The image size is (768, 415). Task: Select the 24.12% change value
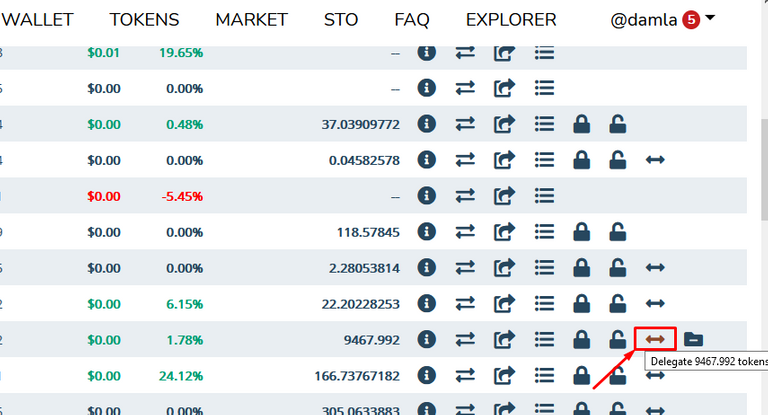[181, 376]
